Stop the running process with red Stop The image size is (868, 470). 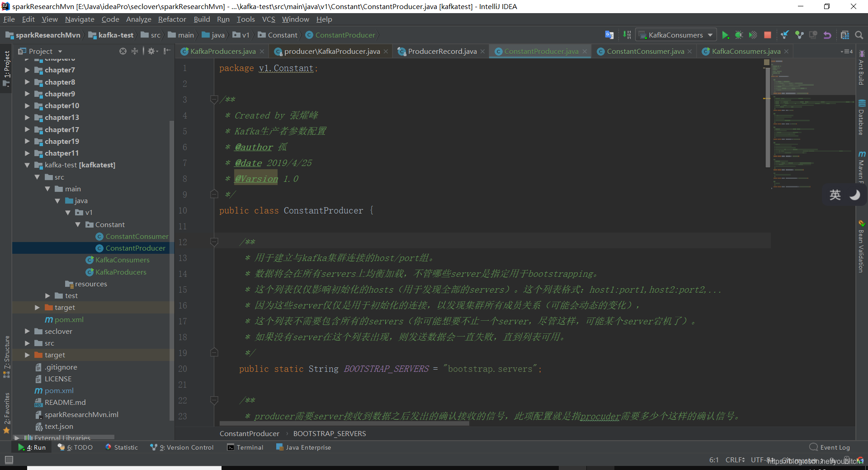point(767,35)
